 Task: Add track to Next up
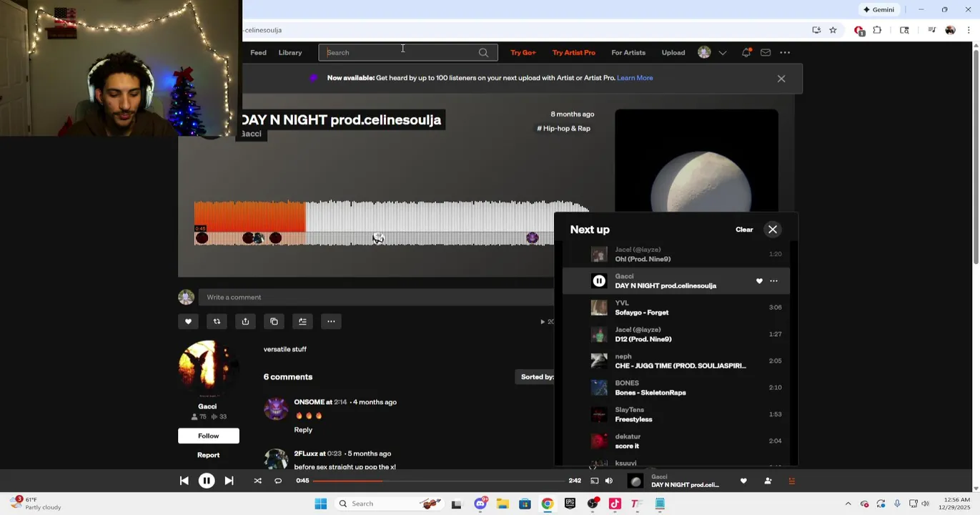point(302,321)
